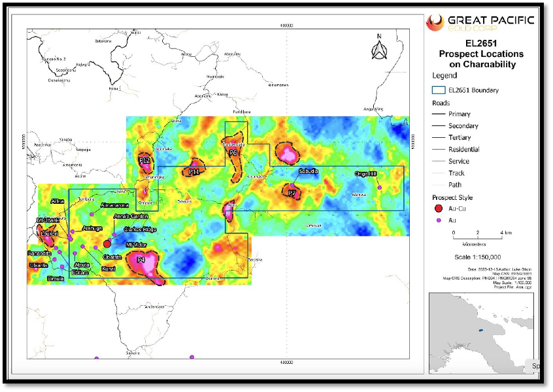Click the P6 anomaly label

pyautogui.click(x=233, y=153)
